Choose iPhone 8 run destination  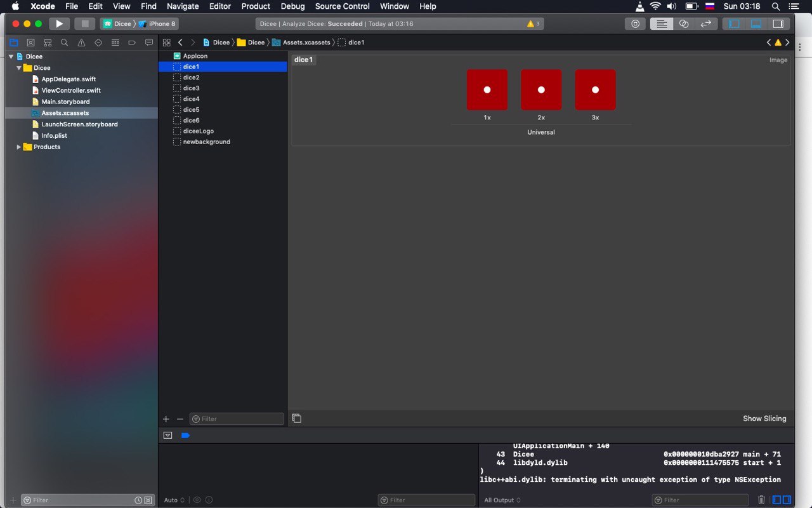tap(157, 23)
